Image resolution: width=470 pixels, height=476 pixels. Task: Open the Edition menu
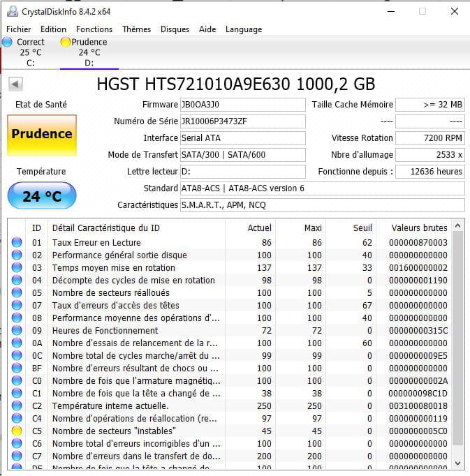point(53,29)
